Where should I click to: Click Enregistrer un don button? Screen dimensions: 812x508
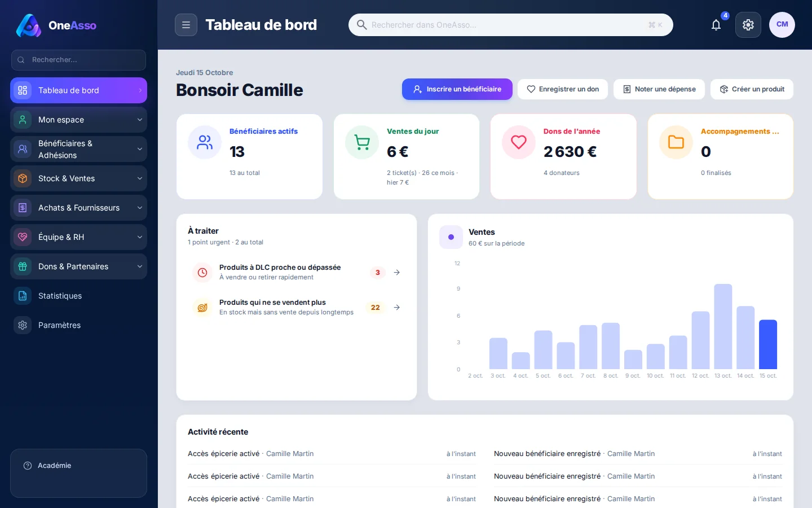(x=563, y=89)
